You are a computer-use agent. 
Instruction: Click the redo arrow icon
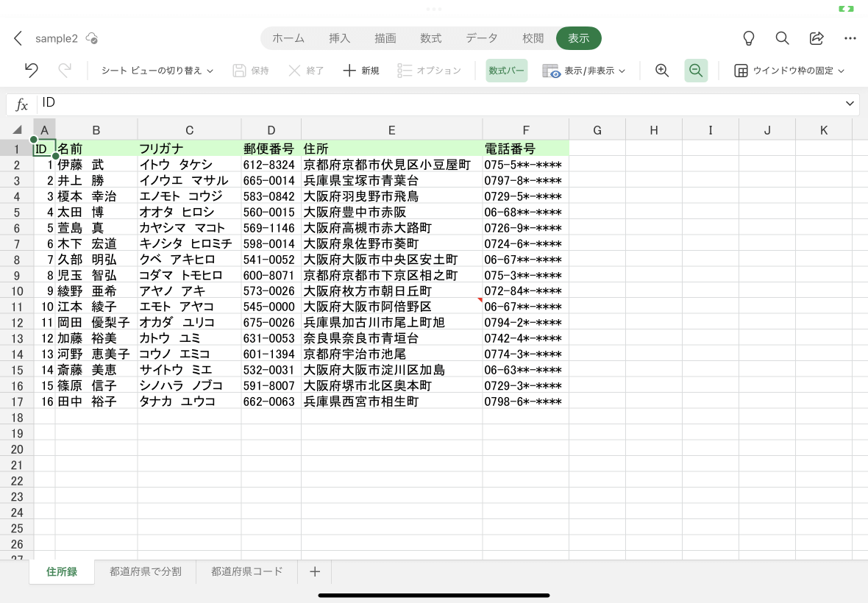65,71
